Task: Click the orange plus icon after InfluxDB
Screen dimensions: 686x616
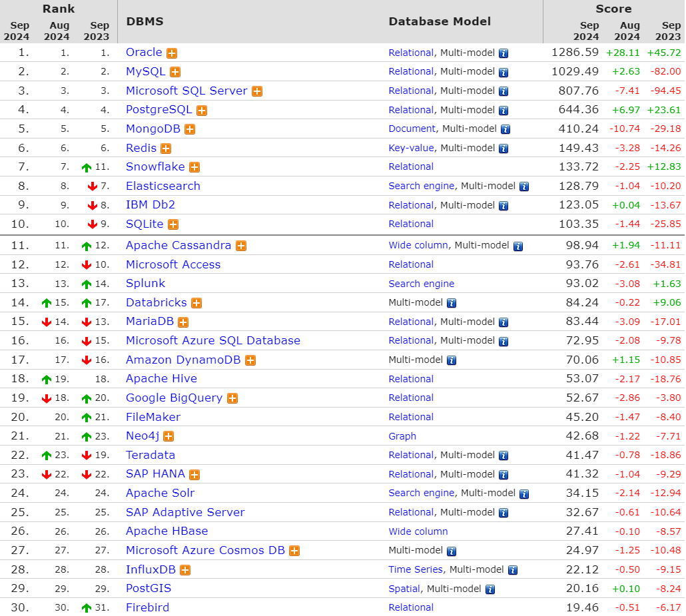Action: pos(185,570)
